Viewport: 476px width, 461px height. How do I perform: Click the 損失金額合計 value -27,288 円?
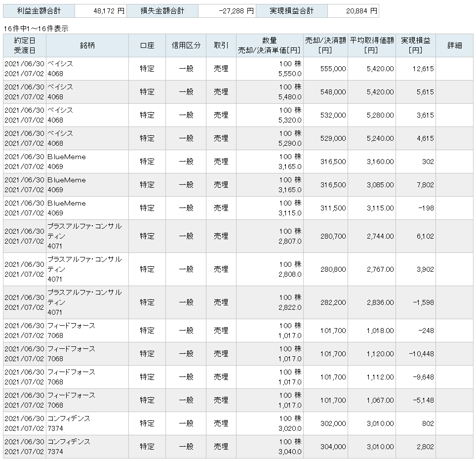click(236, 11)
